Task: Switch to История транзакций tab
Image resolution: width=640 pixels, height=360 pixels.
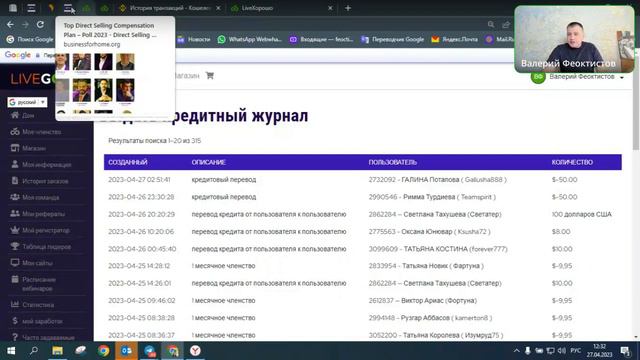Action: (166, 8)
